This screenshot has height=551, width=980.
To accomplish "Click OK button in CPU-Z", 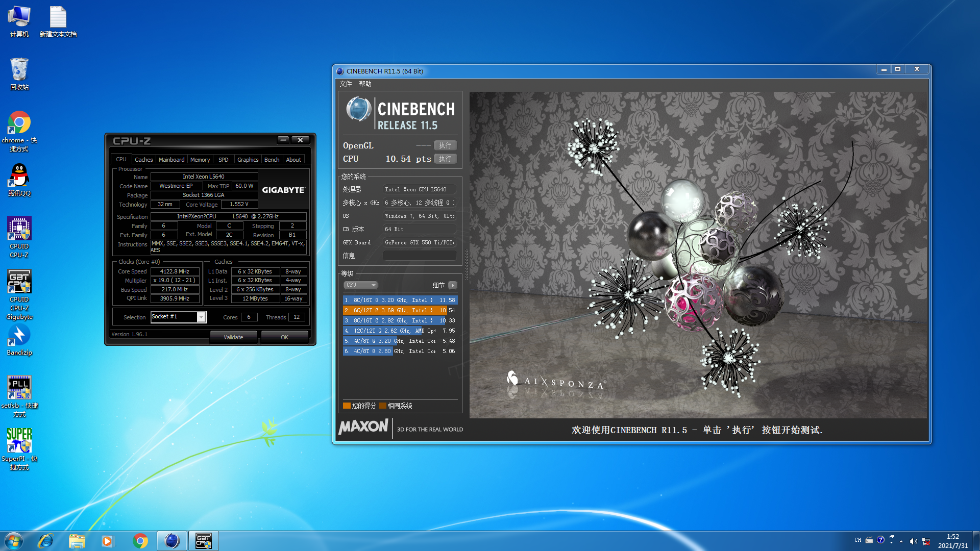I will (x=284, y=337).
